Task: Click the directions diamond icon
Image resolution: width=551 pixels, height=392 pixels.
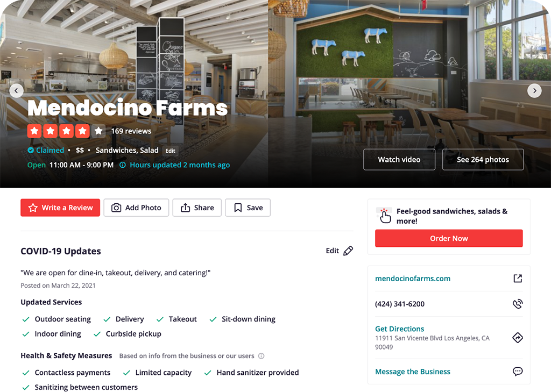Action: point(518,338)
